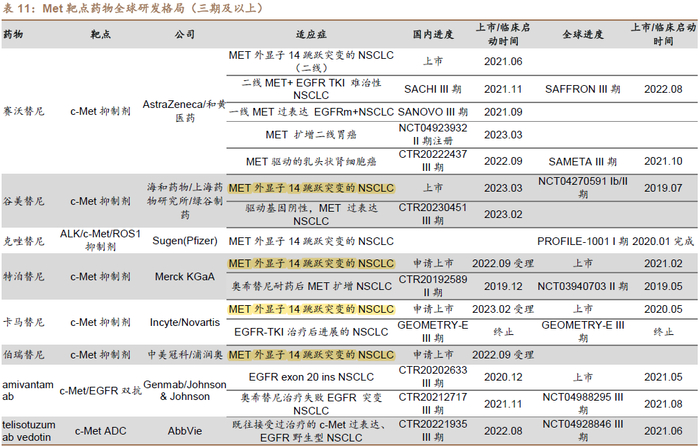The width and height of the screenshot is (700, 447).
Task: Select the '国内进度' column header
Action: click(433, 34)
